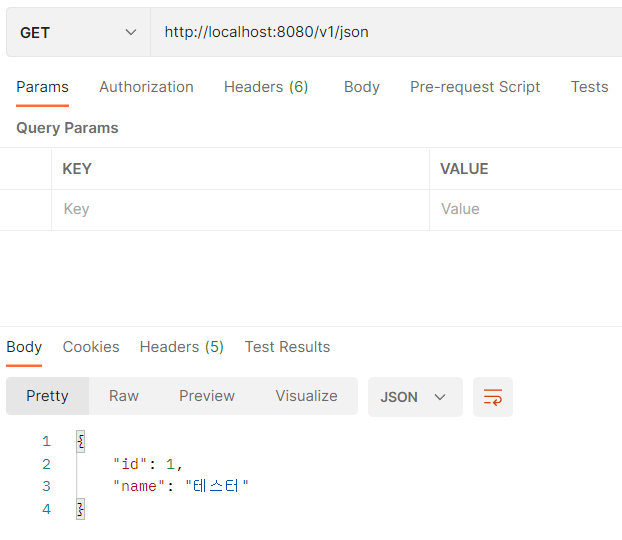Open the GET method dropdown
This screenshot has height=540, width=622.
[78, 32]
